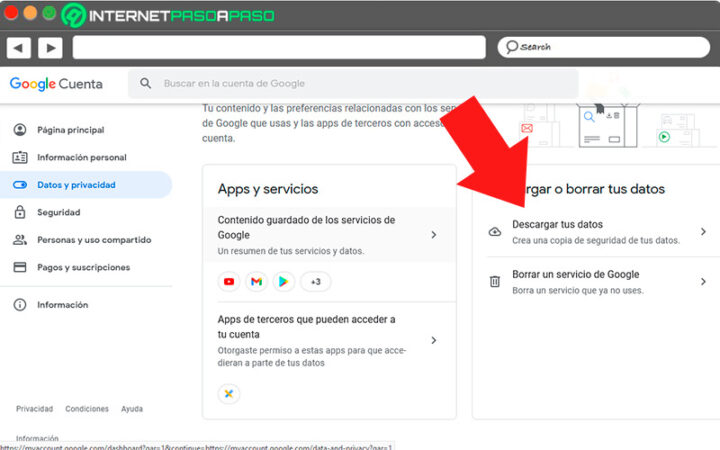Screen dimensions: 720x450
Task: Click the Información personal ID card icon
Action: [20, 158]
